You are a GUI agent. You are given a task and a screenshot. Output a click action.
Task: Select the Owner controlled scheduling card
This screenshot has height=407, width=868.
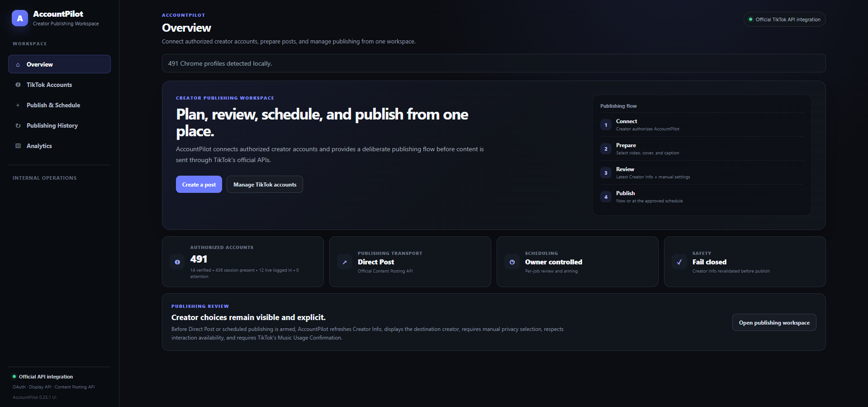(578, 262)
